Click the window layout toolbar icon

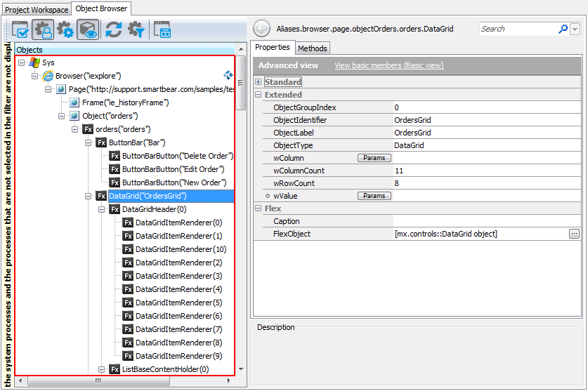click(163, 29)
